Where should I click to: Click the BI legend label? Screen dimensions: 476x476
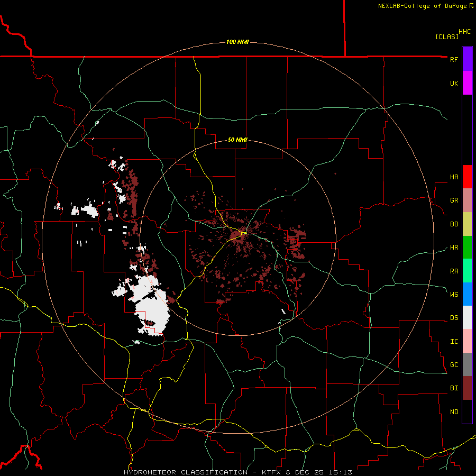(454, 388)
